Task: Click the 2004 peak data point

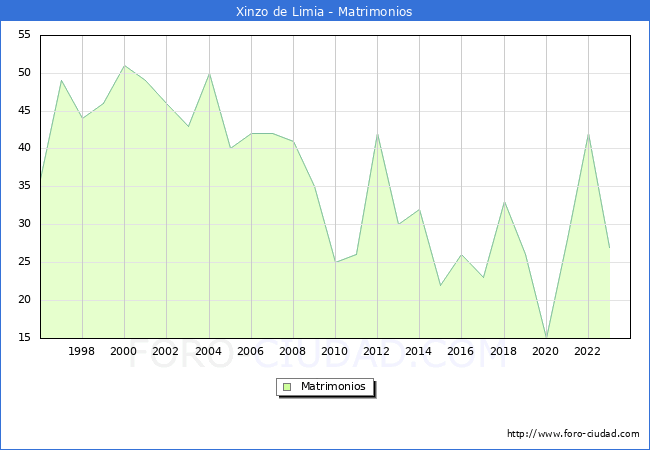Action: coord(209,73)
